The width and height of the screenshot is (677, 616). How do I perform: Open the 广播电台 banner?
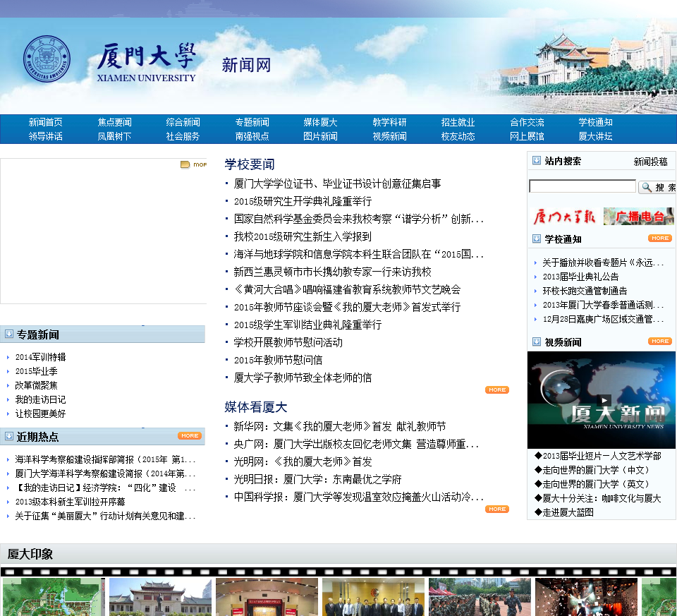click(x=638, y=217)
